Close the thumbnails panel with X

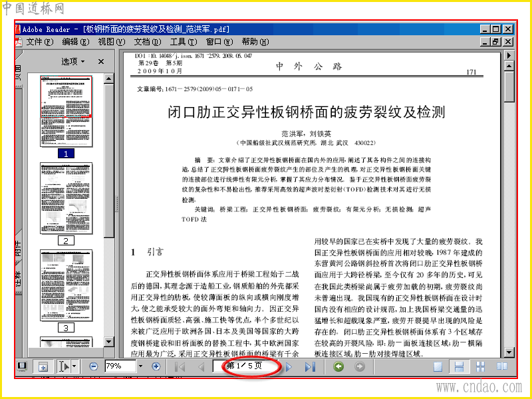pos(101,62)
